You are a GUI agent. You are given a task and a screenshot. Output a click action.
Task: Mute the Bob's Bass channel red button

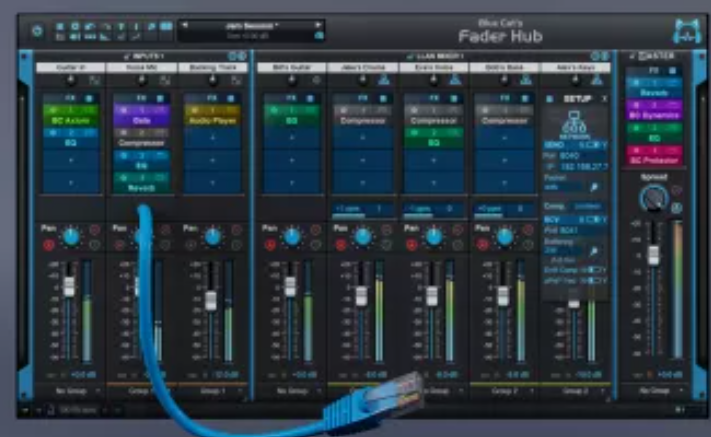(x=482, y=245)
